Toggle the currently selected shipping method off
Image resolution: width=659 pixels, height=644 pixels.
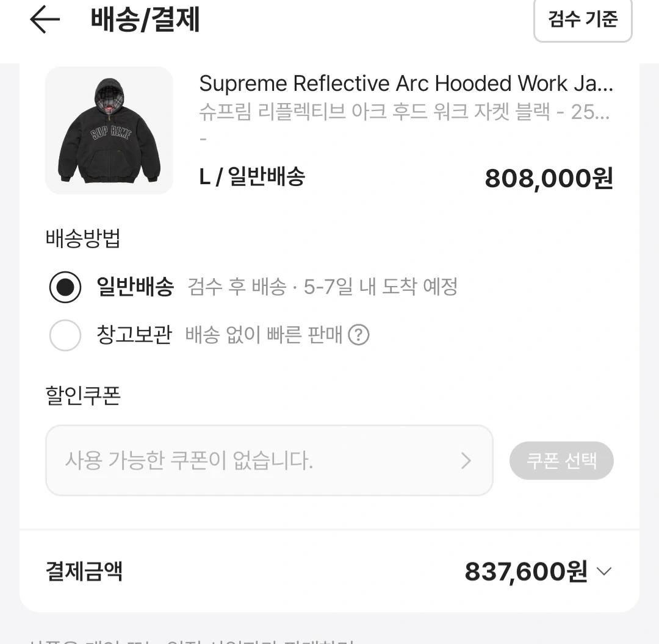pos(65,287)
